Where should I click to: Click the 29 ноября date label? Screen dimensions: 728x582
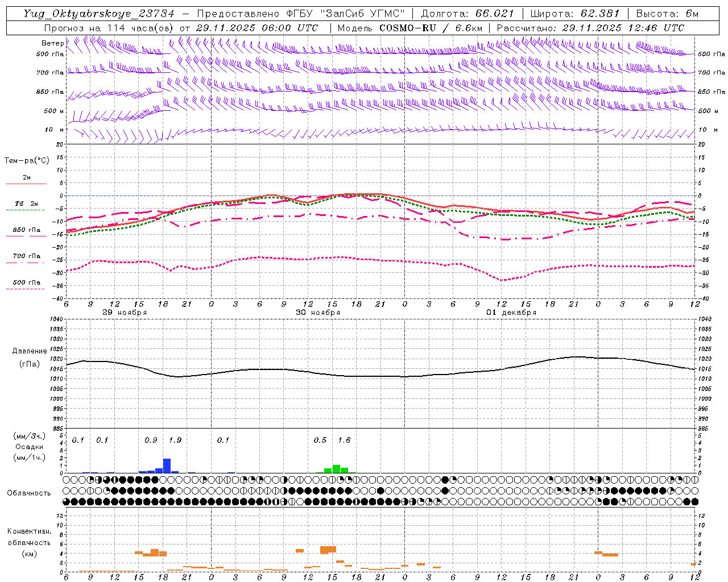pyautogui.click(x=125, y=313)
